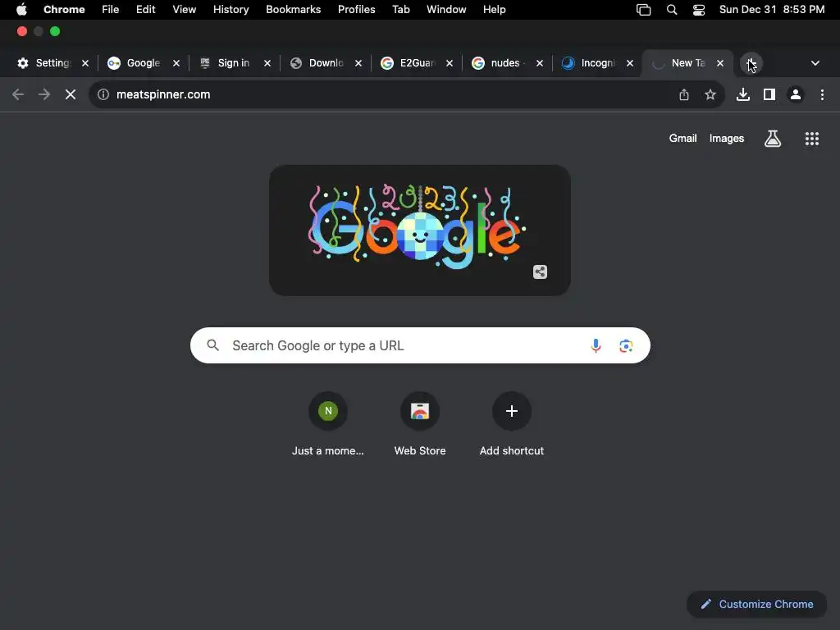Open the Edit menu

pyautogui.click(x=146, y=10)
